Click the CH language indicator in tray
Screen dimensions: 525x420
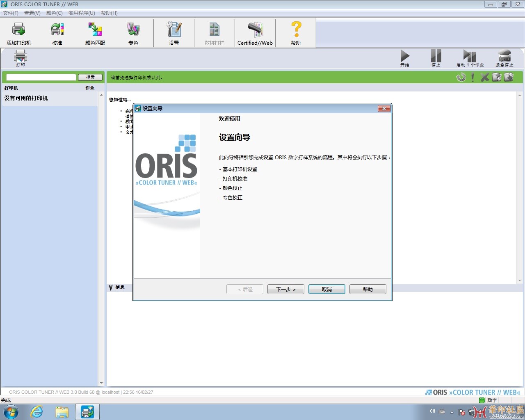433,411
